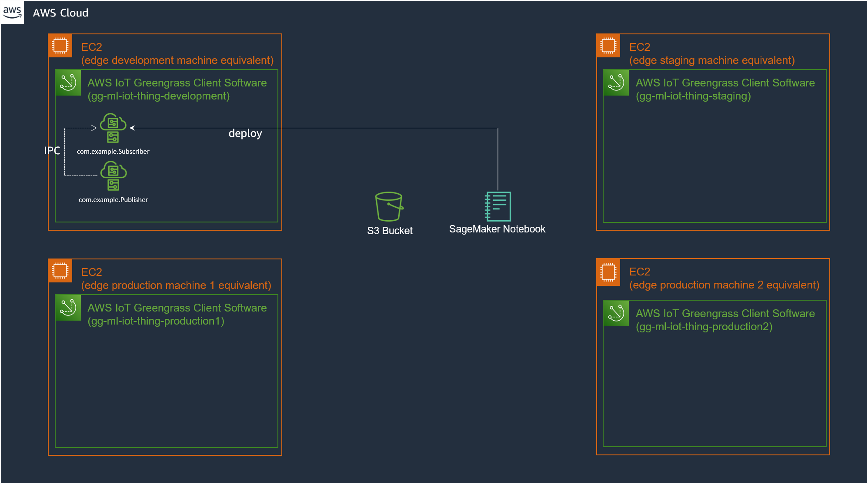This screenshot has height=484, width=868.
Task: Click 'AWS IoT Greengrass Client Software' in production1 box
Action: [177, 308]
